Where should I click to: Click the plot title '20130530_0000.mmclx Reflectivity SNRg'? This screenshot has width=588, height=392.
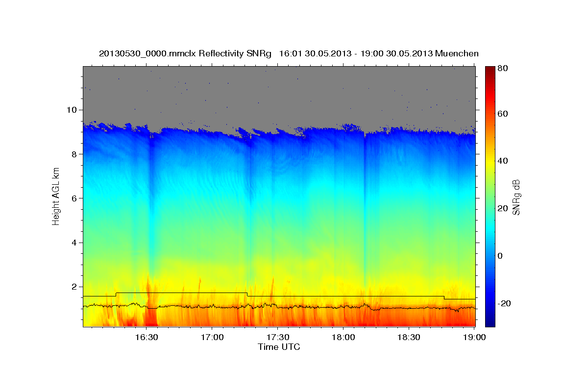(x=185, y=53)
